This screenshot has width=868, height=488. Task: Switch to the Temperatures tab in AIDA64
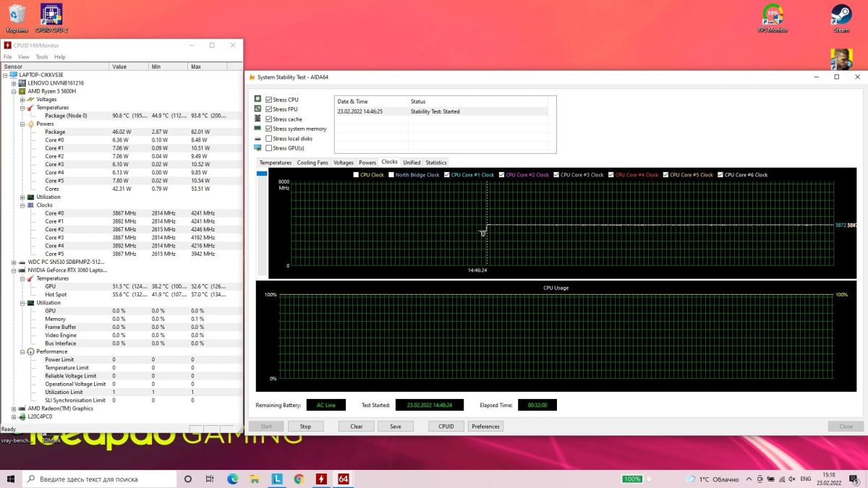pos(276,163)
